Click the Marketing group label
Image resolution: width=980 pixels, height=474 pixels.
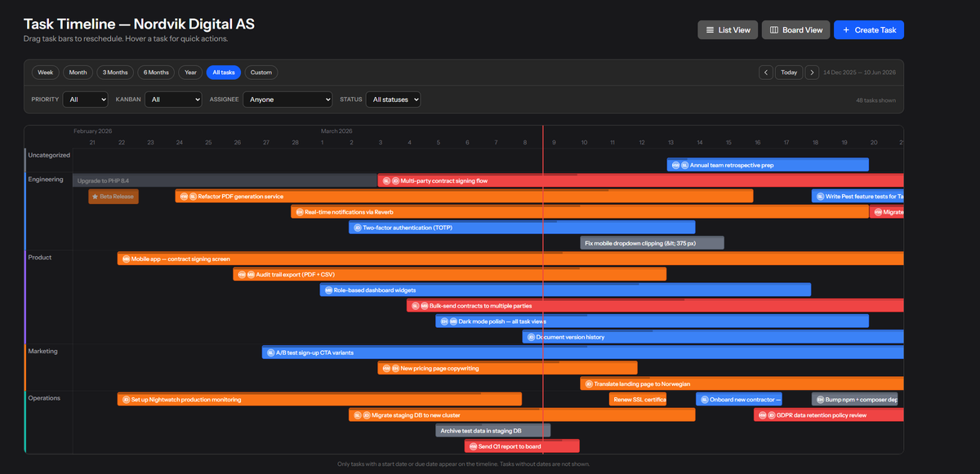(43, 352)
